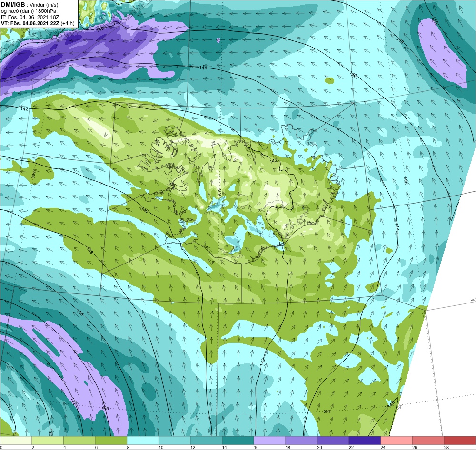The height and width of the screenshot is (450, 476).
Task: Click the 16–18 m/s lavender legend swatch
Action: coord(269,440)
